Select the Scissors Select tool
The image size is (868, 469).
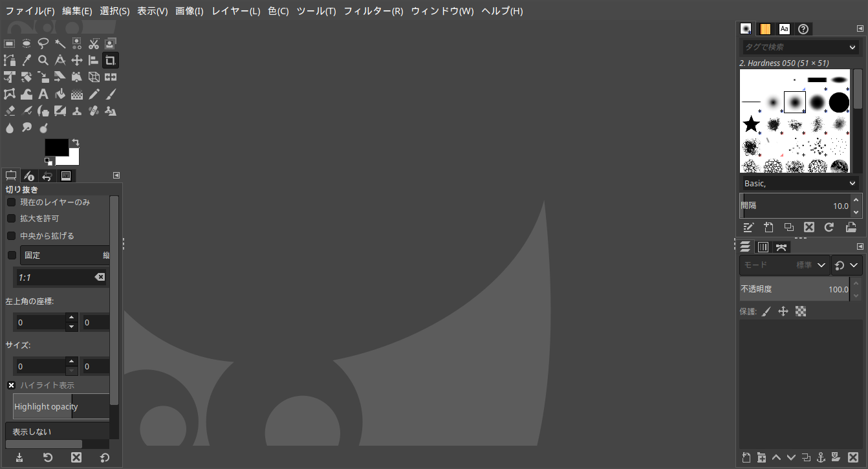(x=94, y=43)
